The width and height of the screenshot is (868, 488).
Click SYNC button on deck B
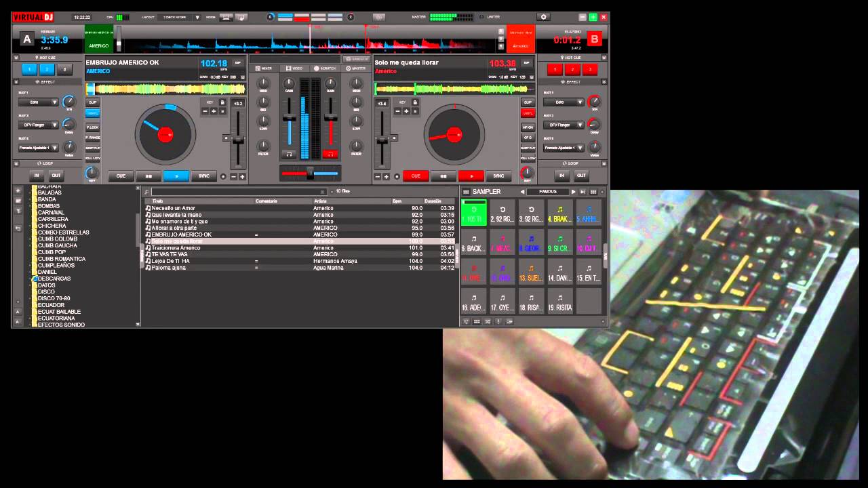(498, 176)
